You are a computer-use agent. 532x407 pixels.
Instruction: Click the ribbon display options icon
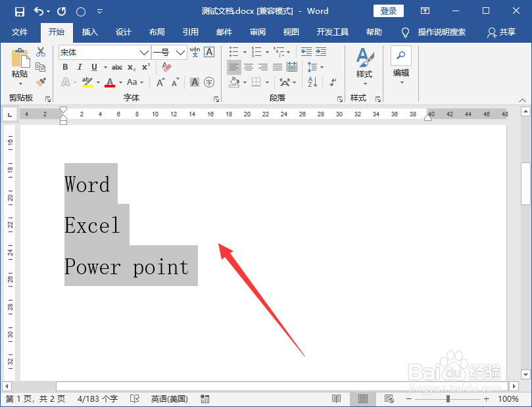click(425, 11)
